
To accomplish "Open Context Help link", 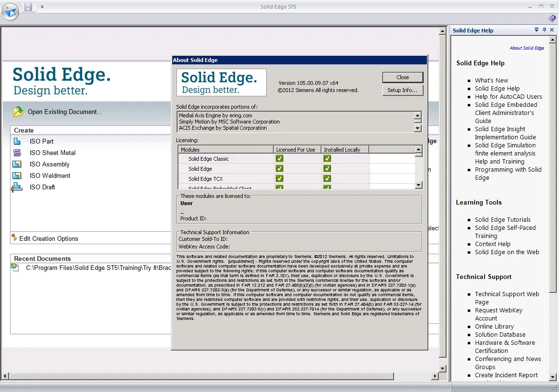I will tap(493, 244).
